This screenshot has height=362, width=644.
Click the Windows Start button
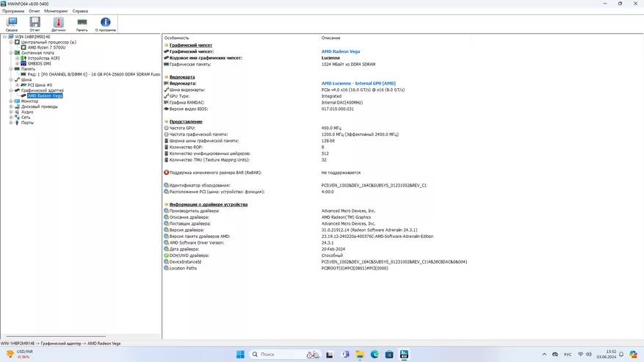click(x=240, y=355)
